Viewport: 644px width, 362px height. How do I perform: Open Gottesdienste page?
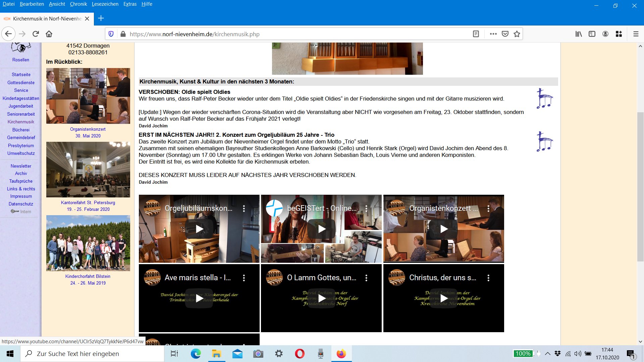[x=21, y=82]
